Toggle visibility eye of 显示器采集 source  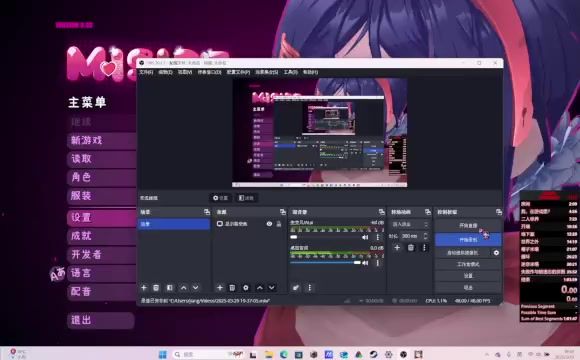[269, 223]
